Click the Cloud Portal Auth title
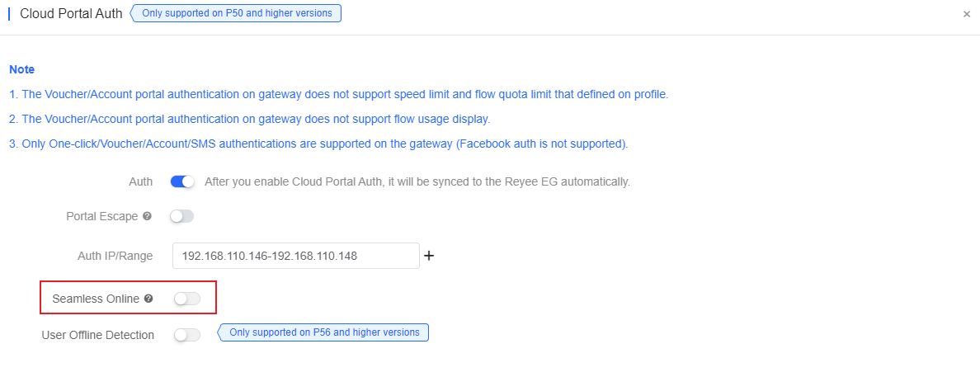This screenshot has height=391, width=980. pos(71,14)
